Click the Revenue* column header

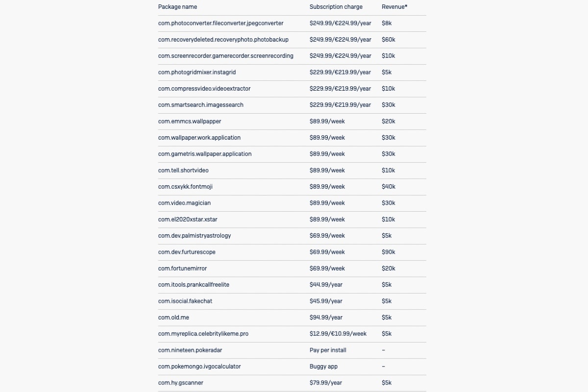[394, 7]
